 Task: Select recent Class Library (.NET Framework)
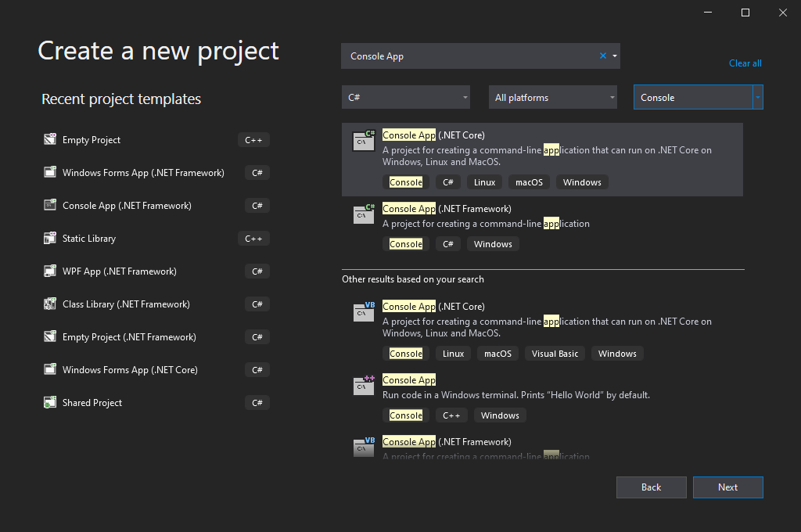click(126, 304)
